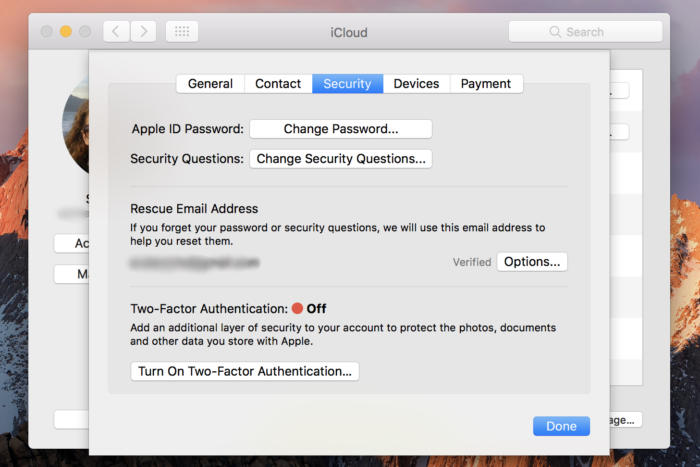
Task: Switch to the General tab
Action: (210, 84)
